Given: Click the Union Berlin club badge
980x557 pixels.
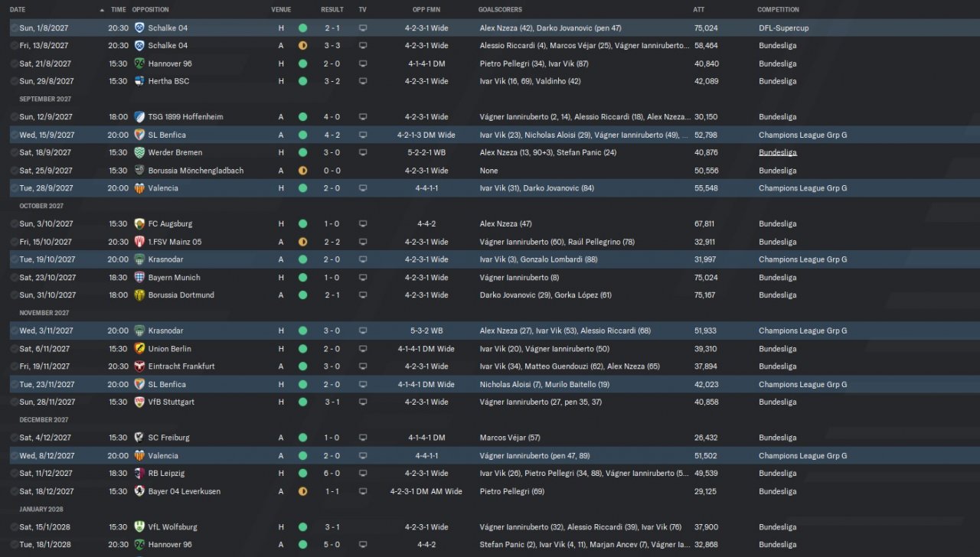Looking at the screenshot, I should [139, 349].
